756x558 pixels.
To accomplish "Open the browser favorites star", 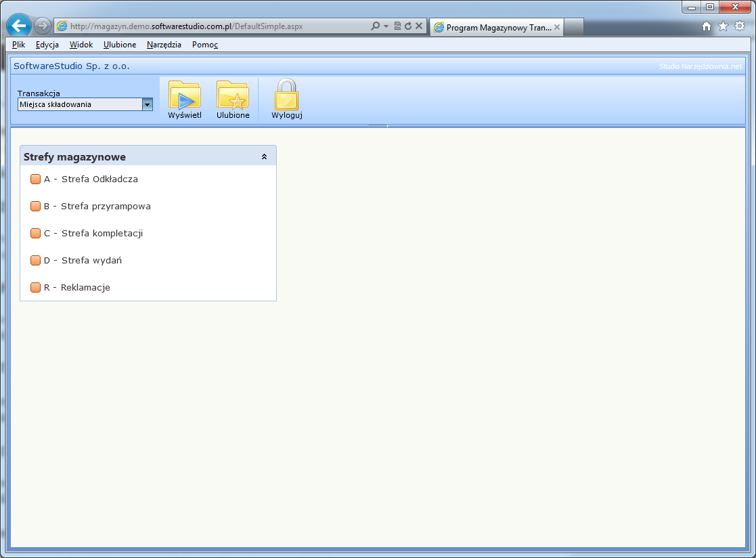I will (723, 26).
